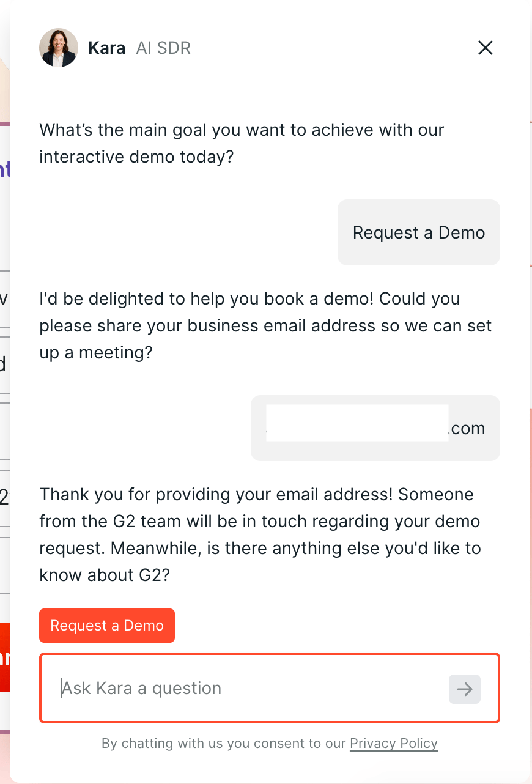This screenshot has height=784, width=532.
Task: Click the 'know about G2?' line
Action: [x=104, y=575]
